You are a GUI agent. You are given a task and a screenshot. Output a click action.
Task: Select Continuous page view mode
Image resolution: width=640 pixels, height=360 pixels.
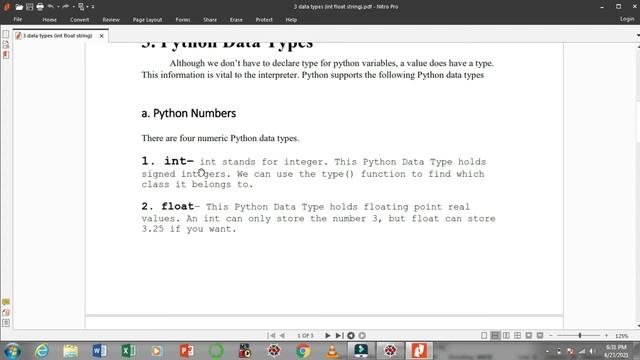click(x=495, y=336)
